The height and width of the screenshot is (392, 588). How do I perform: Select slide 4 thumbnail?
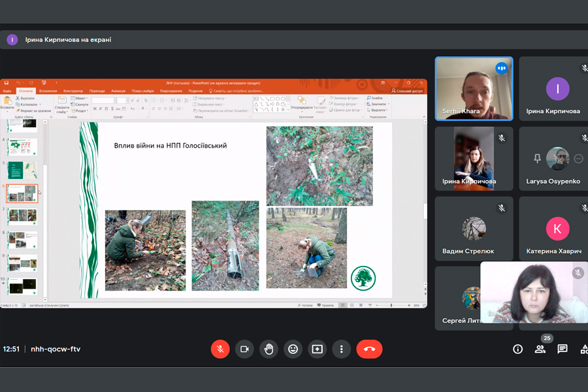(x=22, y=146)
